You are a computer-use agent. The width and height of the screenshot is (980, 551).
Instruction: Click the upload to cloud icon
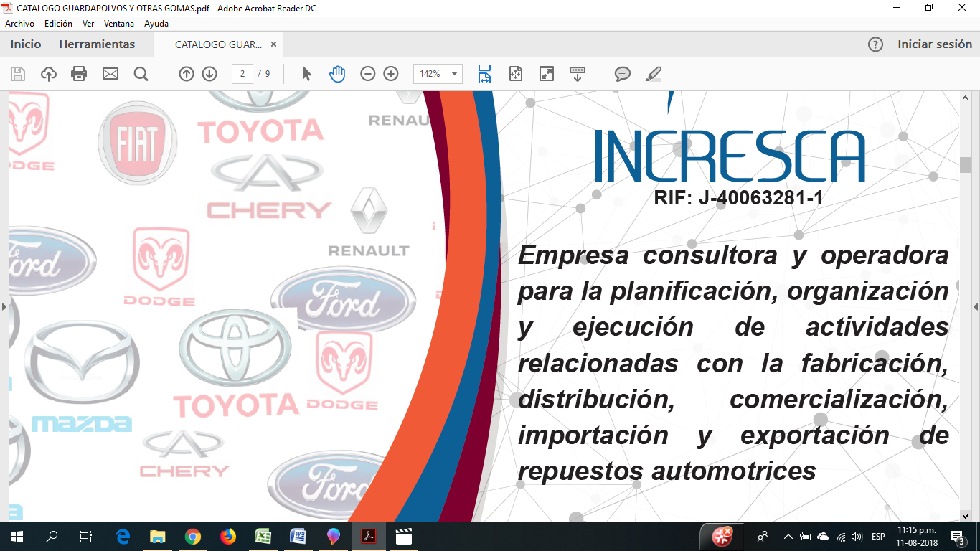49,74
